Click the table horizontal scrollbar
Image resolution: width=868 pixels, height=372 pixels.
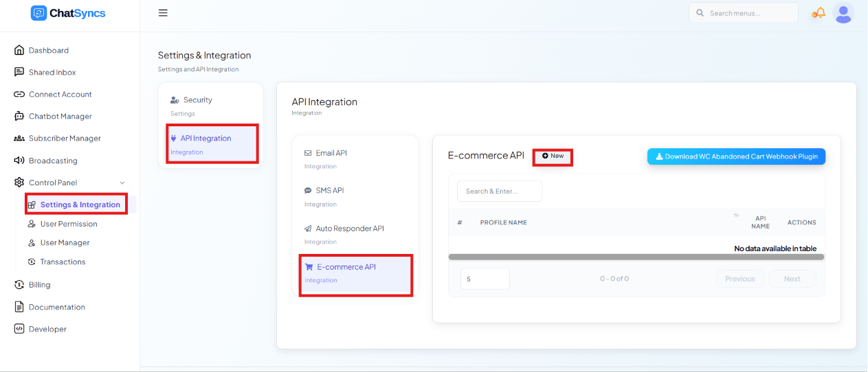(x=636, y=257)
